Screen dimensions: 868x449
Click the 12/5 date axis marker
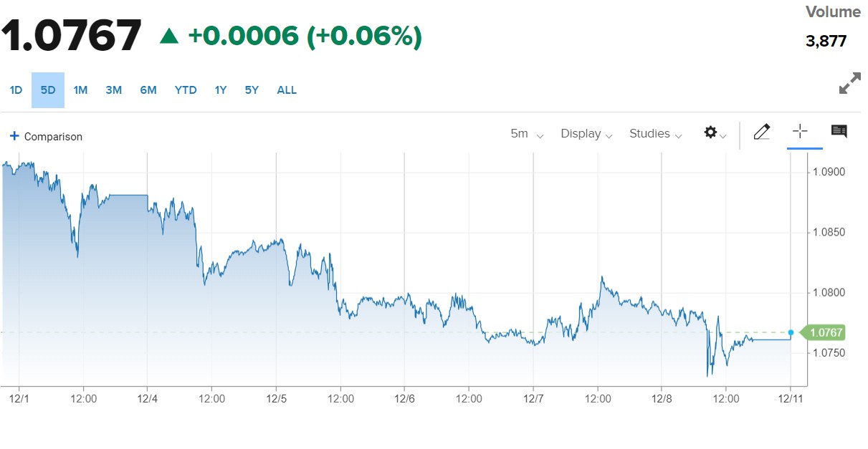tap(276, 398)
